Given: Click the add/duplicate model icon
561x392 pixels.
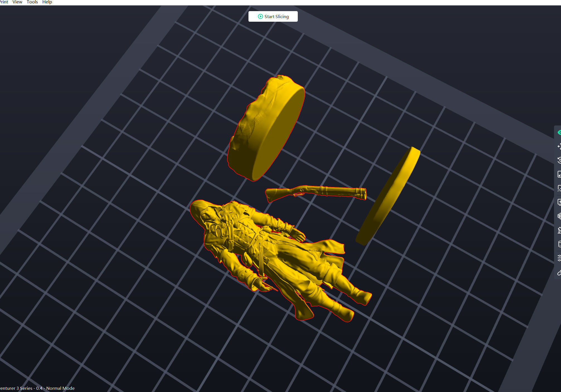Looking at the screenshot, I should click(x=559, y=202).
